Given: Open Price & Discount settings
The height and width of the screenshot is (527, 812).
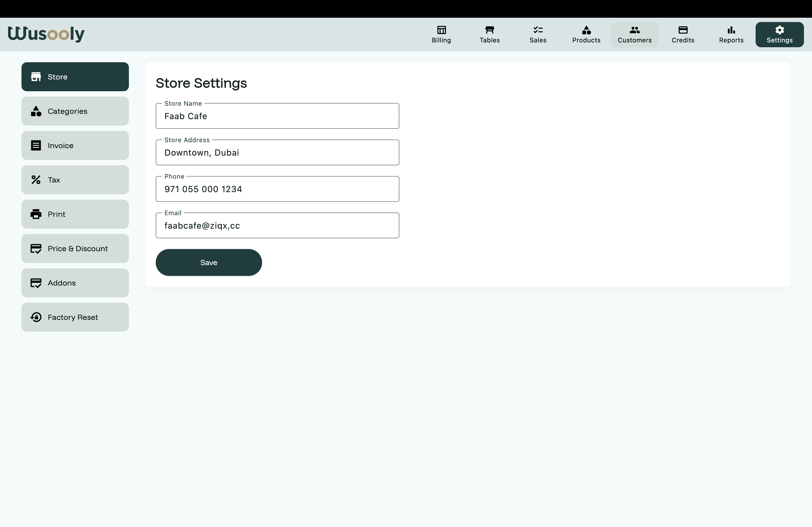Looking at the screenshot, I should click(x=75, y=248).
